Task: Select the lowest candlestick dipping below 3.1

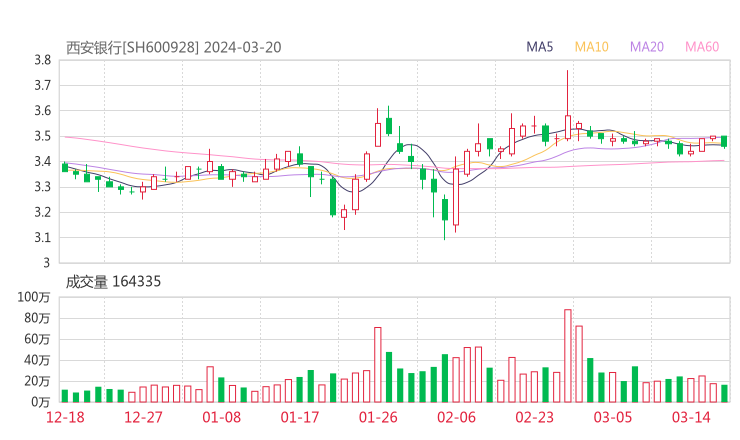Action: coord(445,217)
